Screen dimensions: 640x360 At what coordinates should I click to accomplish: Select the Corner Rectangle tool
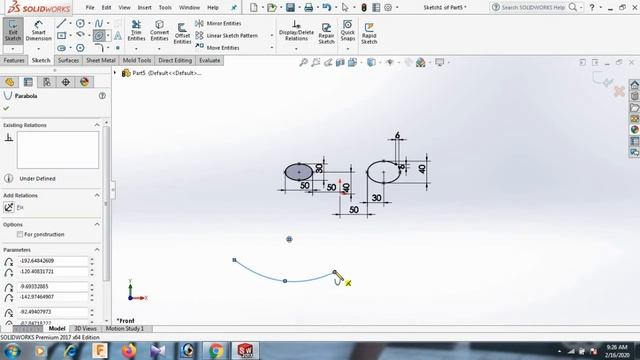[x=61, y=36]
